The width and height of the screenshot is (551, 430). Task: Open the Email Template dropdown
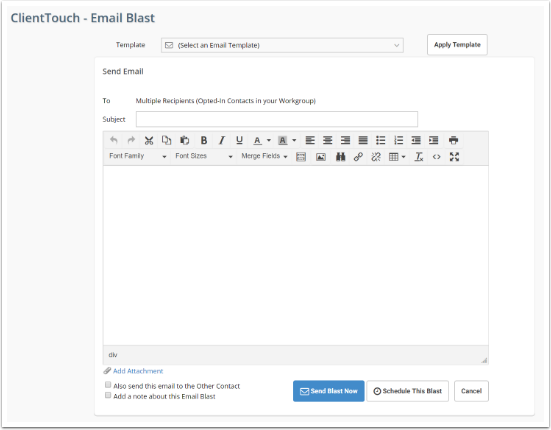point(282,45)
